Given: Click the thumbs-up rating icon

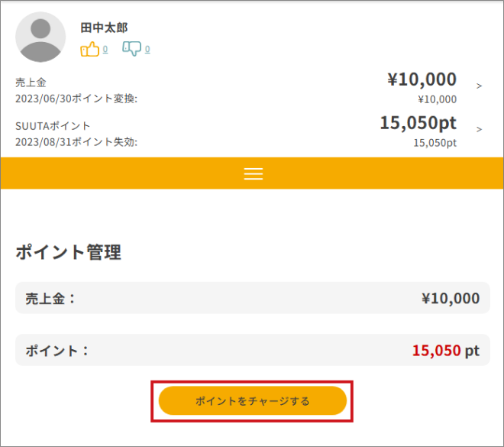Looking at the screenshot, I should click(89, 49).
